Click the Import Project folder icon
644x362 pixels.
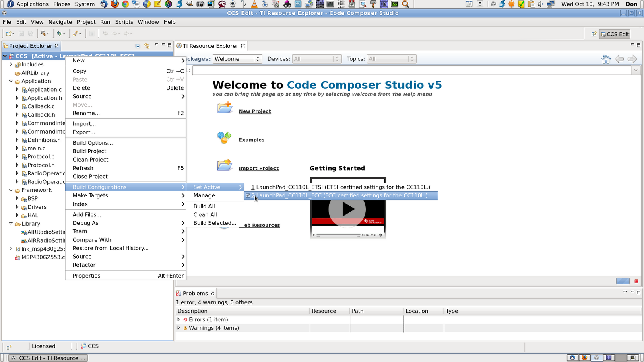point(225,165)
